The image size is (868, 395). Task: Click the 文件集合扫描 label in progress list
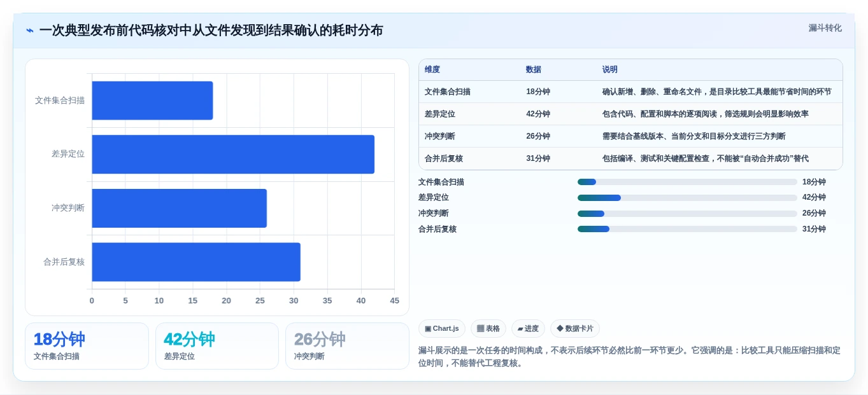[x=441, y=182]
